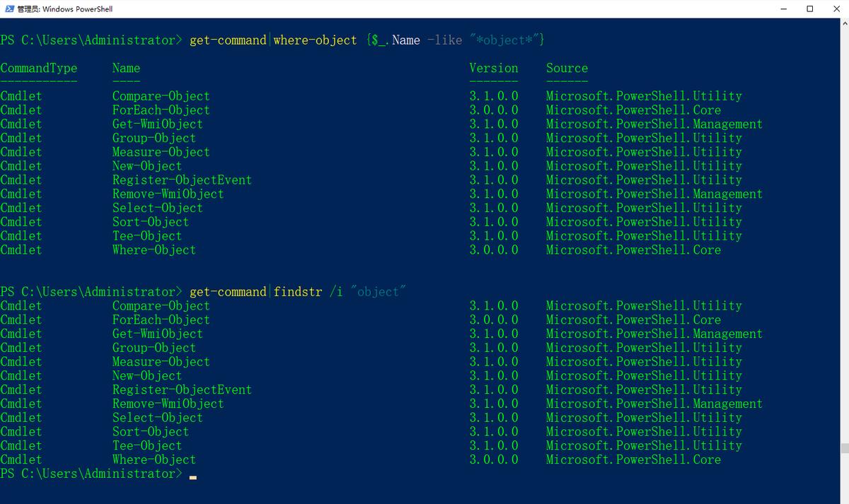Click the vertical scrollbar thumb
Screen dimensions: 849x504
[x=844, y=448]
